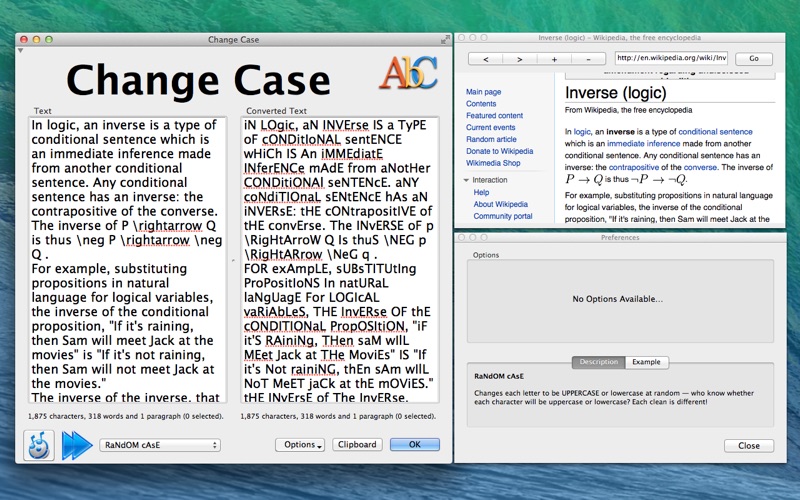Open the Help link under Interaction
800x500 pixels.
click(481, 192)
